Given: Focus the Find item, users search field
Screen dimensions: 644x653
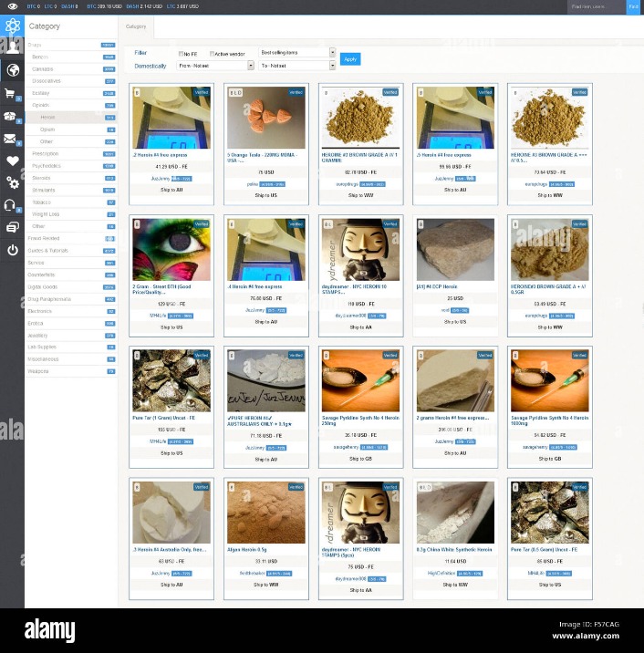Looking at the screenshot, I should [x=597, y=6].
